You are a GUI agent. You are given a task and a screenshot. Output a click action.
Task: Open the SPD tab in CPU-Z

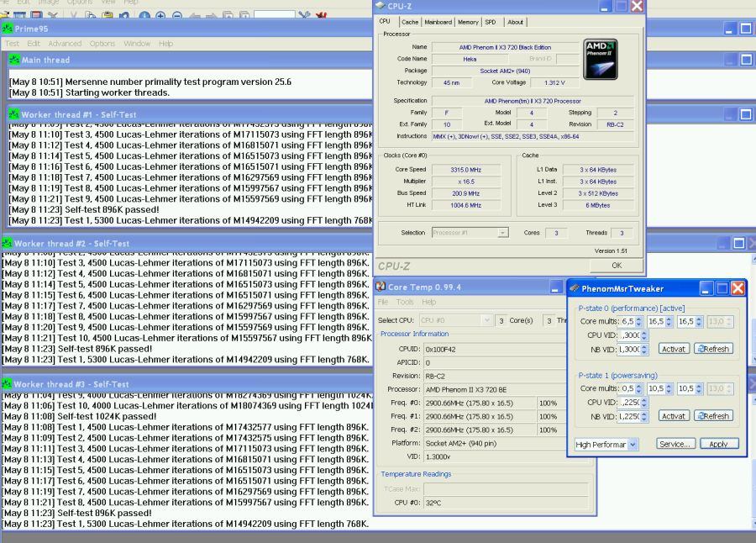pos(491,22)
